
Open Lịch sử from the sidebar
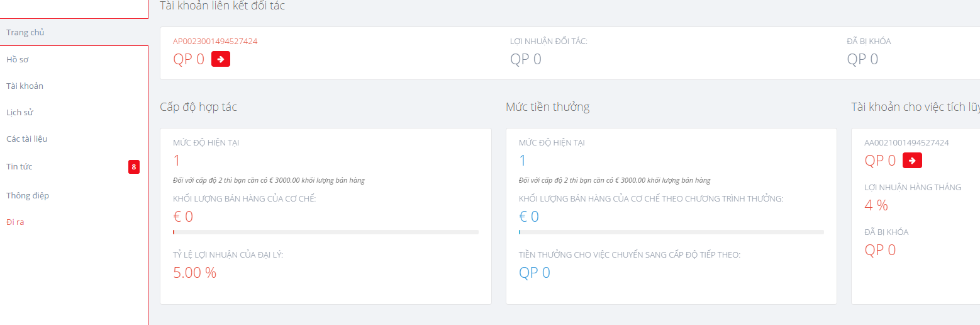pos(19,112)
